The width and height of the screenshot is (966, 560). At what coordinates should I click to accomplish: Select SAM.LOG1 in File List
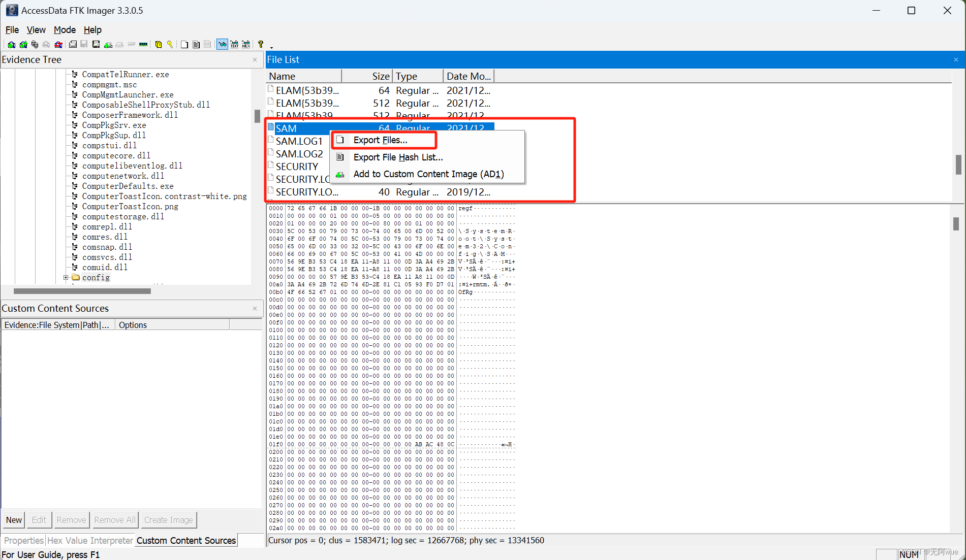click(x=299, y=141)
